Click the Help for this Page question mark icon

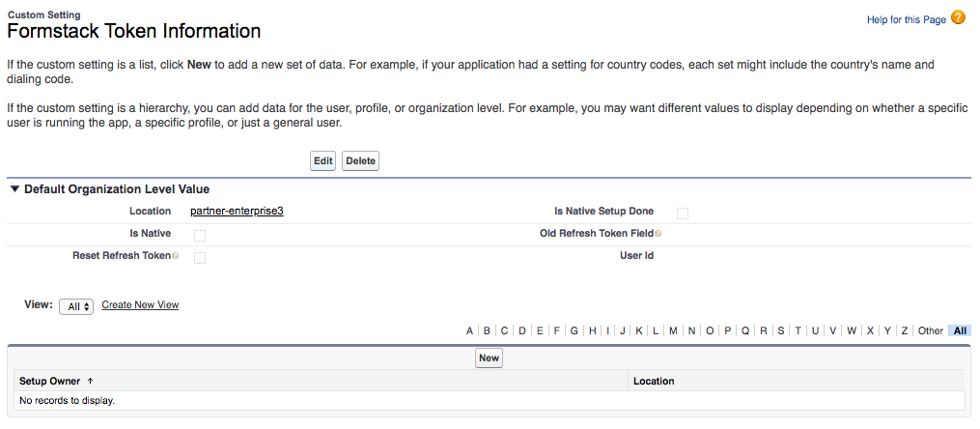(x=958, y=18)
